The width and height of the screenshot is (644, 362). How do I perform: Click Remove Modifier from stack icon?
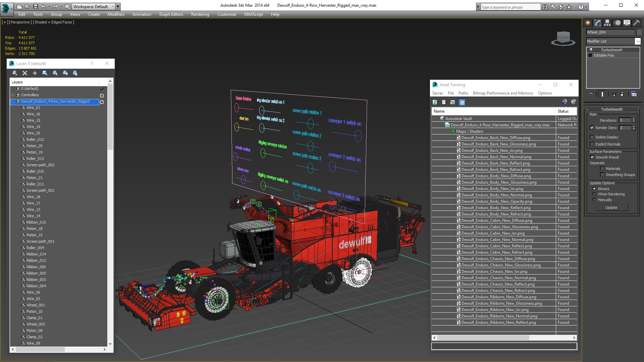pos(622,94)
